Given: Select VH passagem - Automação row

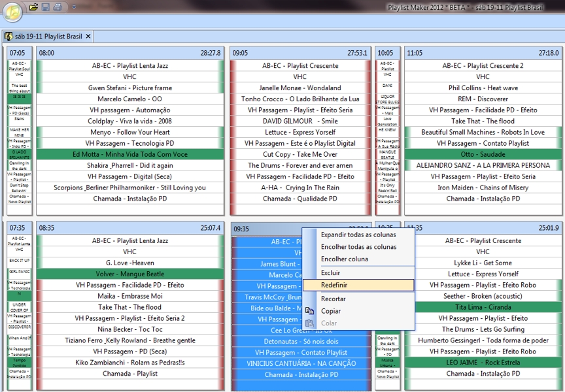Looking at the screenshot, I should click(x=129, y=110).
